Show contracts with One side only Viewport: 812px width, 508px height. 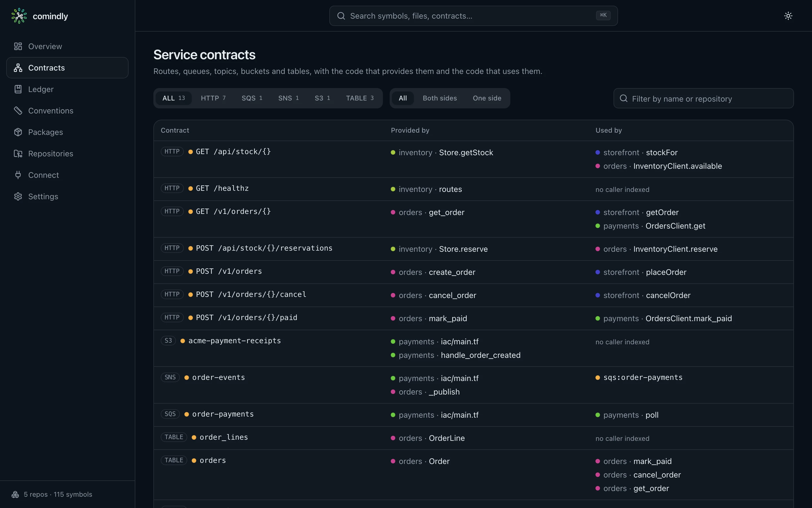487,98
